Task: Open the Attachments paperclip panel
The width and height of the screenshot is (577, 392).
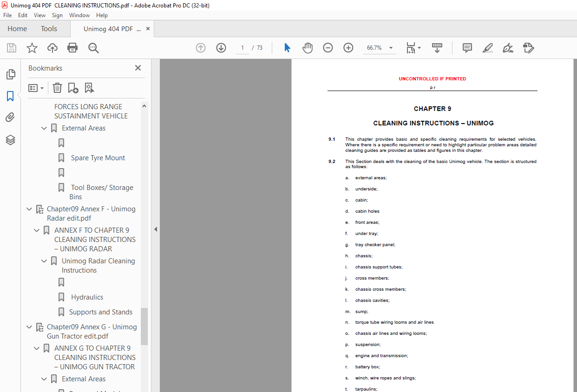Action: (x=10, y=118)
